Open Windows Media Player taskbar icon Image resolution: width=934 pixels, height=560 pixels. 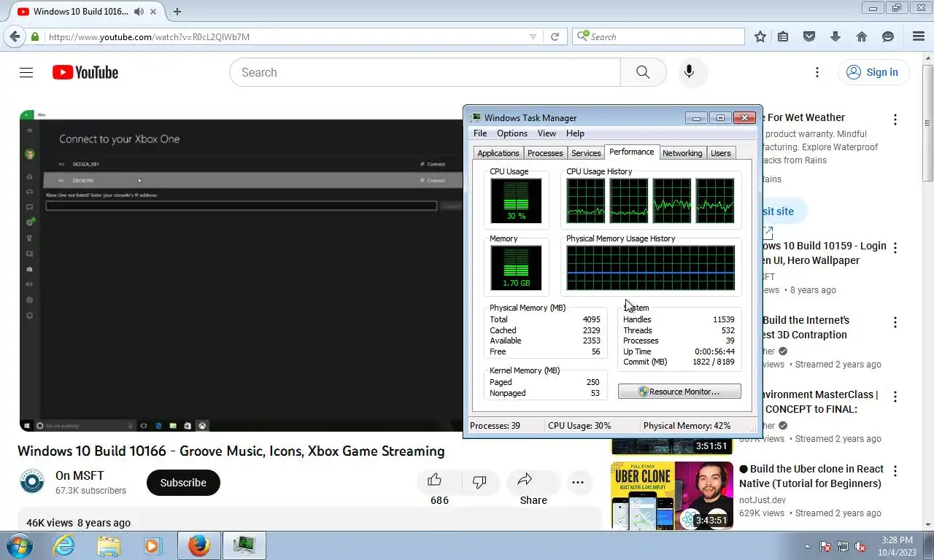[x=152, y=545]
